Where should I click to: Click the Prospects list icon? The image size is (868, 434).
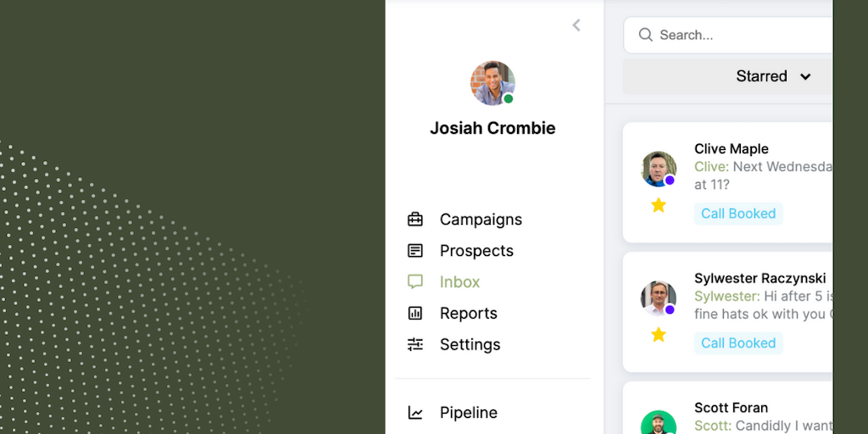pyautogui.click(x=415, y=251)
